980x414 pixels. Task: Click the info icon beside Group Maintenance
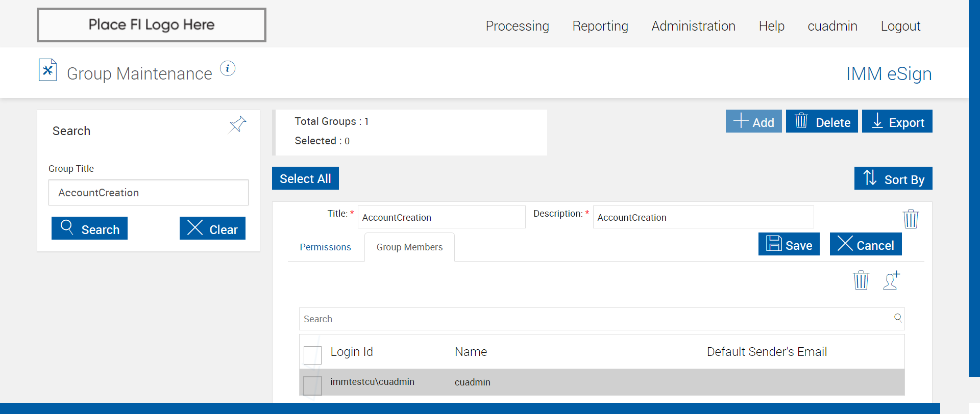point(228,68)
